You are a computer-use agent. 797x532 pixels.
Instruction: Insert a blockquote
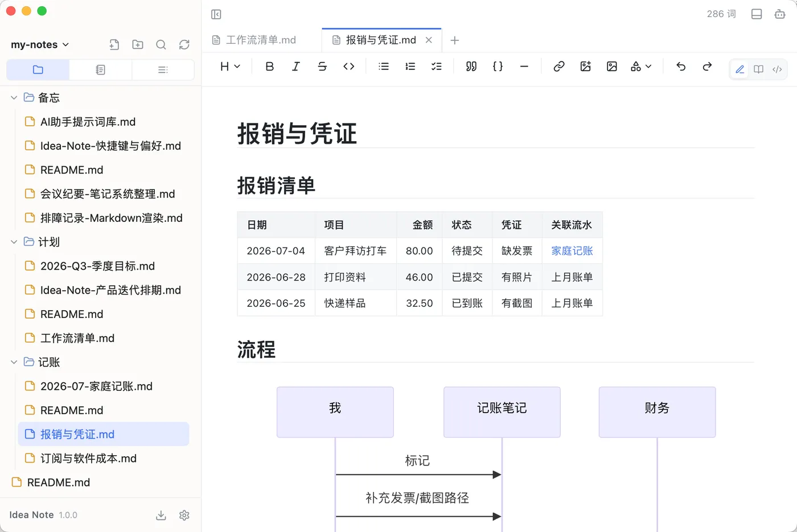point(471,67)
